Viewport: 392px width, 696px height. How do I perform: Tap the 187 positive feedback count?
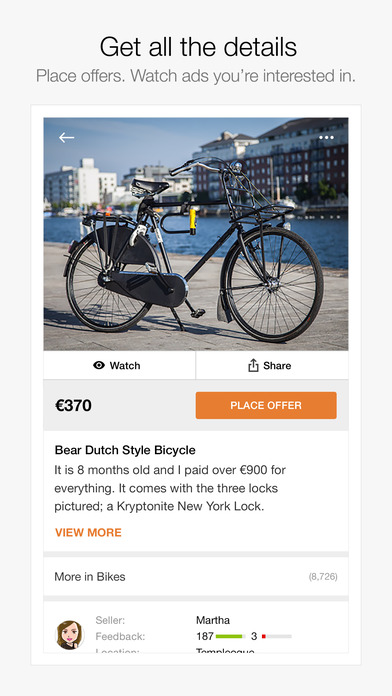pyautogui.click(x=205, y=637)
